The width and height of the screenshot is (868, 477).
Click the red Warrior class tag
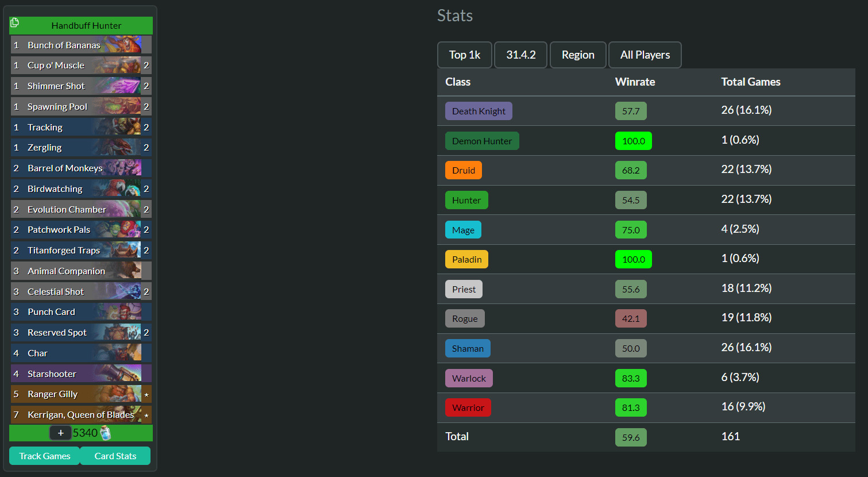coord(468,408)
